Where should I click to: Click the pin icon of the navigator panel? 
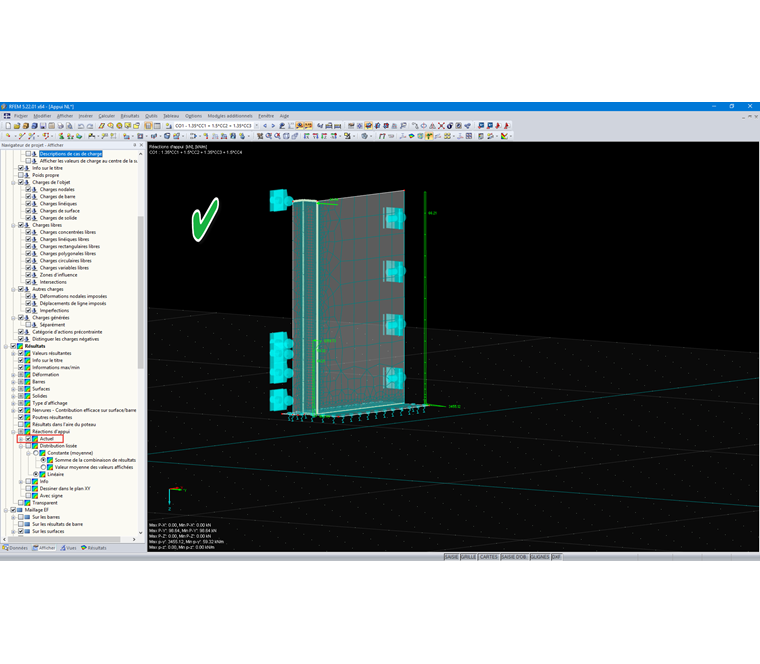(135, 145)
